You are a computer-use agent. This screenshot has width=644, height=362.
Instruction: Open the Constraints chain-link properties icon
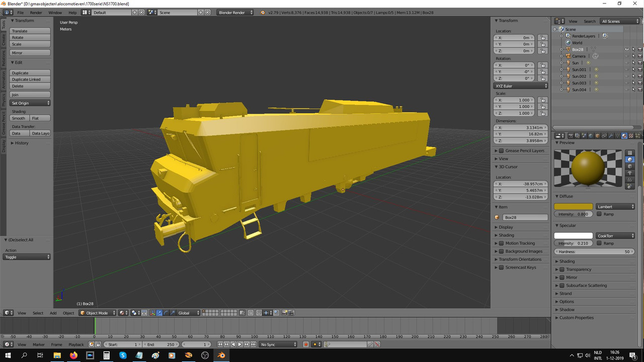click(604, 136)
